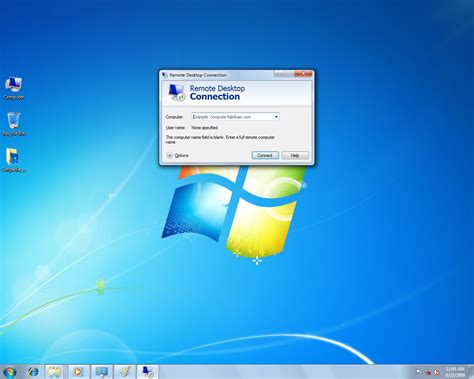
Task: Click the blank computer name warning text
Action: (x=220, y=140)
